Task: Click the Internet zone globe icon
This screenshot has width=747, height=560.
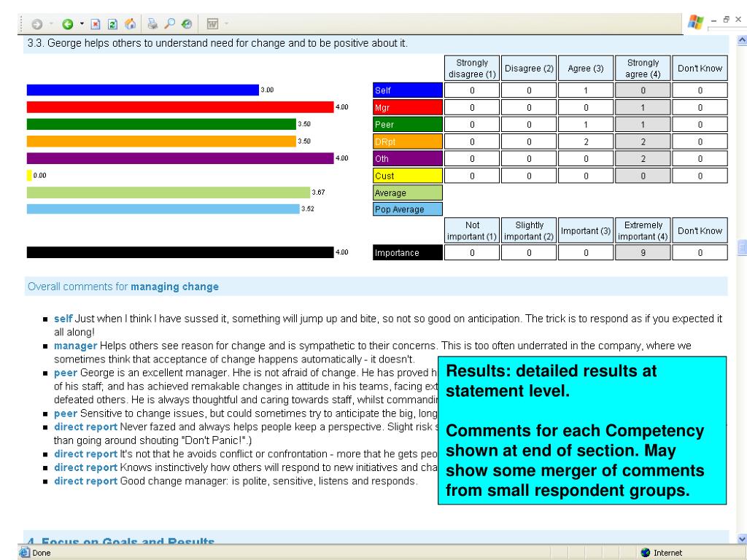Action: point(646,553)
